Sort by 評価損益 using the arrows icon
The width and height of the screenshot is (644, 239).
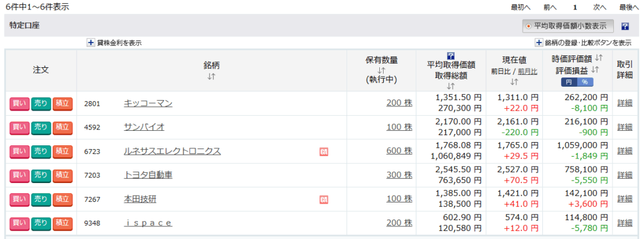594,70
